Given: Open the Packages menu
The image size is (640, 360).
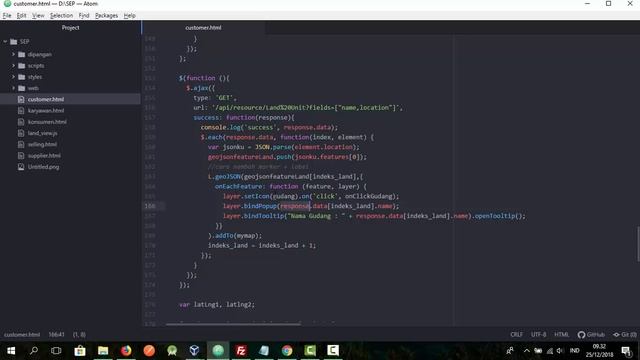Looking at the screenshot, I should pos(106,16).
